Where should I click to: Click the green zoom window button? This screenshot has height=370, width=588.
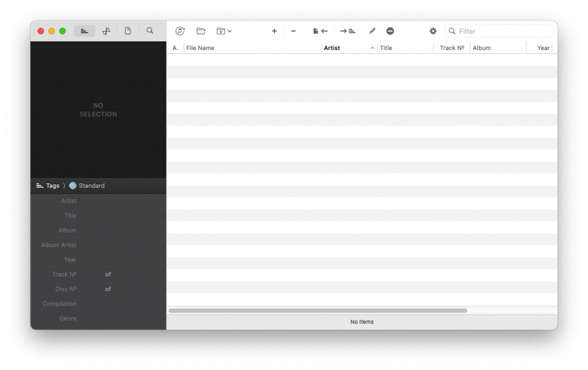63,31
